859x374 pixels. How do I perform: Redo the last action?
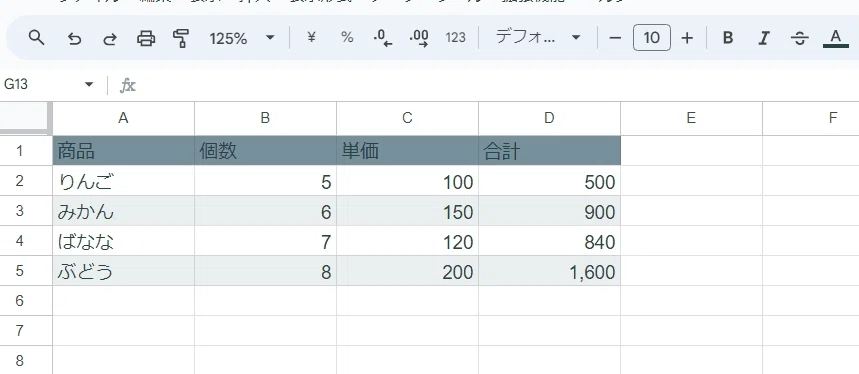pos(110,38)
